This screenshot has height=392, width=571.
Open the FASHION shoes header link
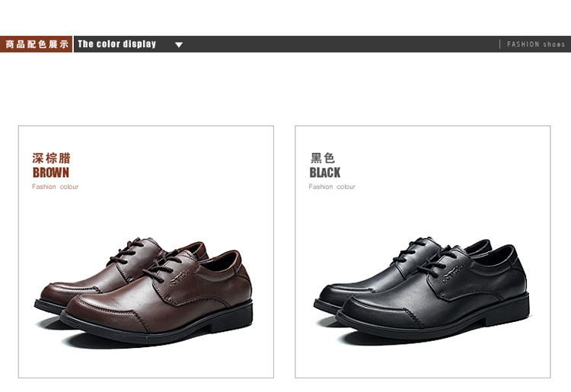coord(536,44)
